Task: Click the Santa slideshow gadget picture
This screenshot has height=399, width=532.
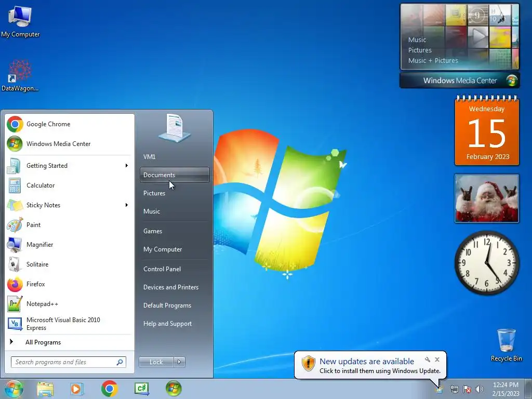Action: (x=486, y=198)
